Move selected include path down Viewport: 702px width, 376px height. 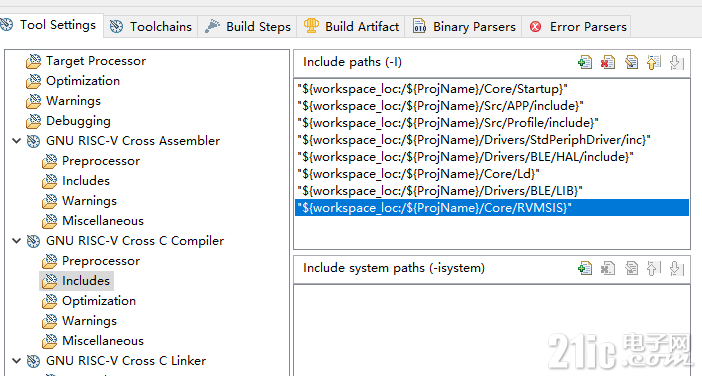(676, 62)
